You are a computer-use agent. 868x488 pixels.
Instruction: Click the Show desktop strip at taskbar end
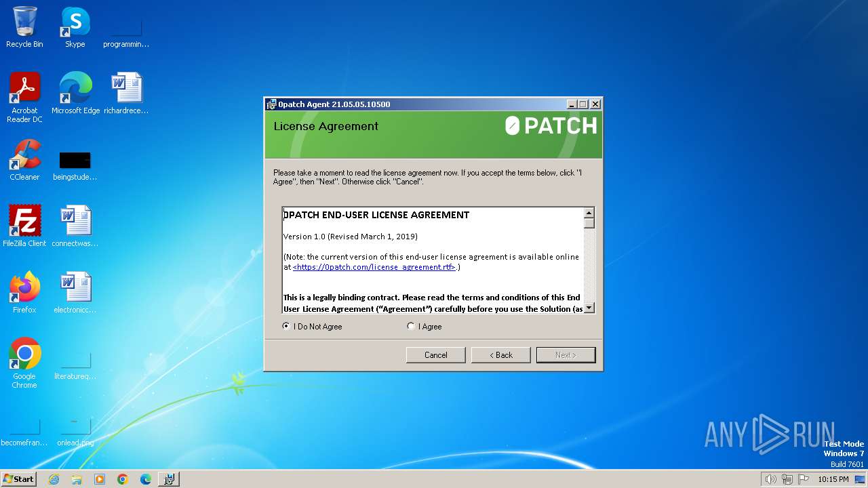click(861, 479)
